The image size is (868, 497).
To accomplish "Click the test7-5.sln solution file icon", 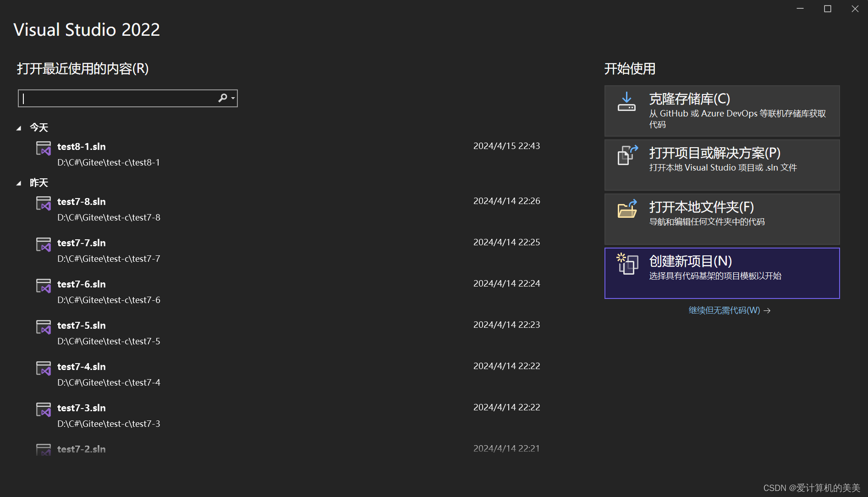I will coord(44,327).
